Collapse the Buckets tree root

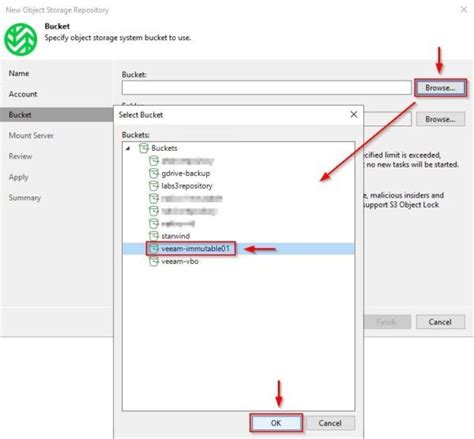tap(128, 148)
